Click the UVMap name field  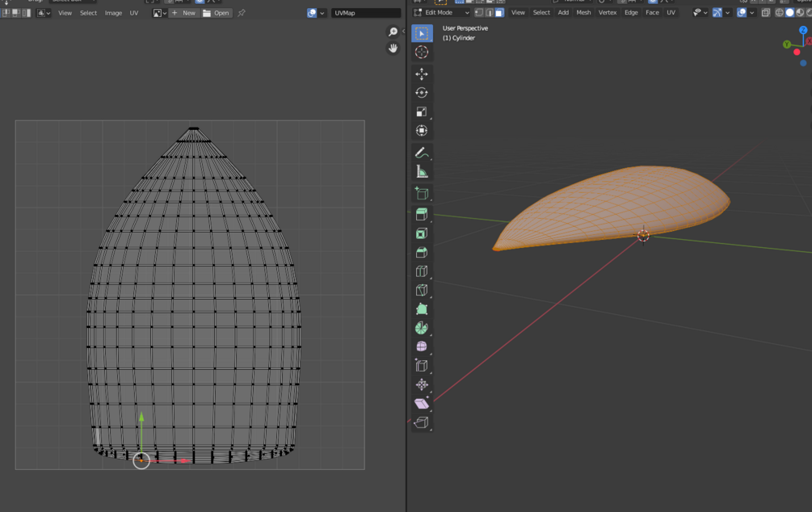[x=366, y=13]
